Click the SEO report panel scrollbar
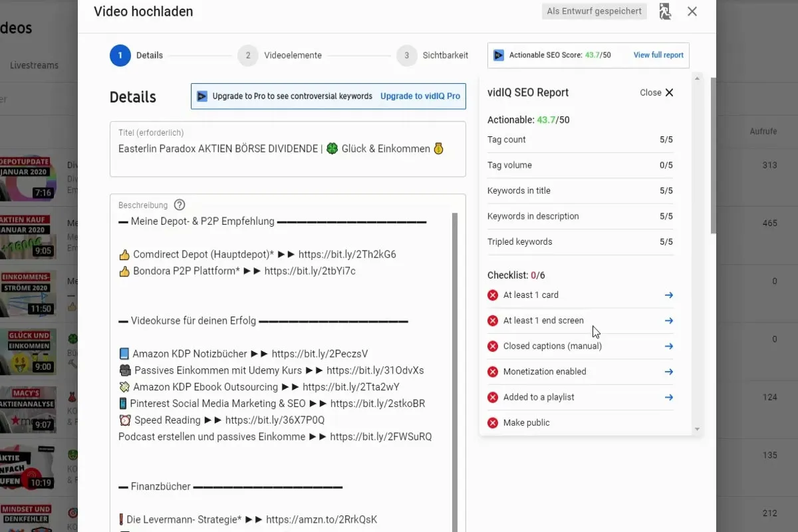The image size is (798, 532). pos(697,253)
